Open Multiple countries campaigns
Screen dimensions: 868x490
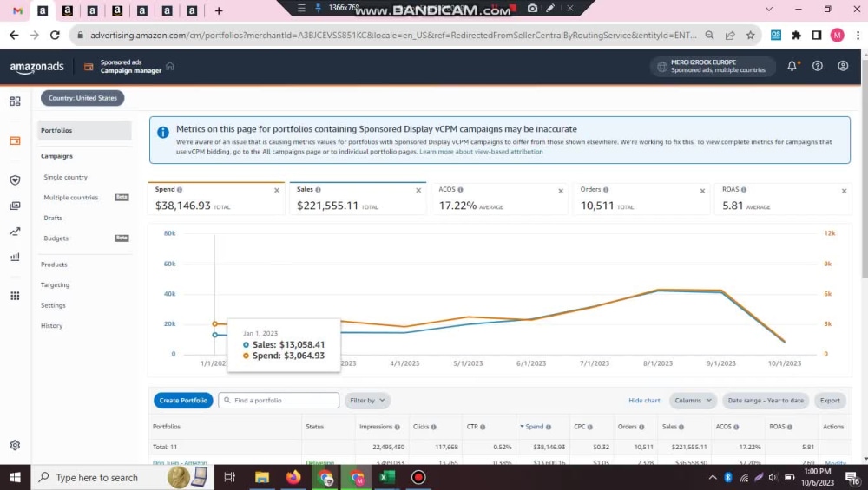tap(71, 198)
